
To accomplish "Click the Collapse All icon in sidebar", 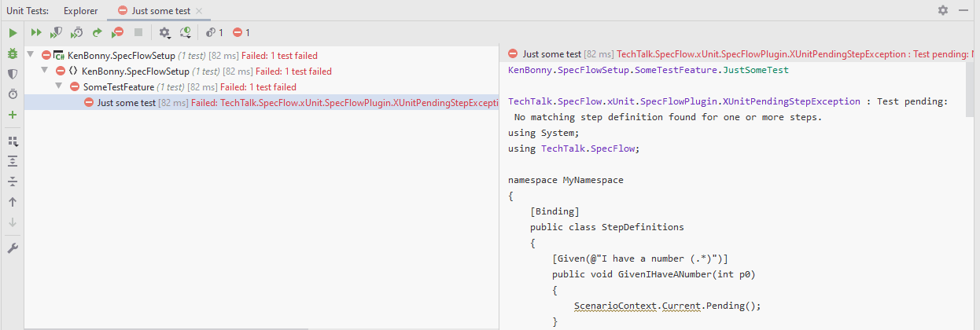I will 13,181.
